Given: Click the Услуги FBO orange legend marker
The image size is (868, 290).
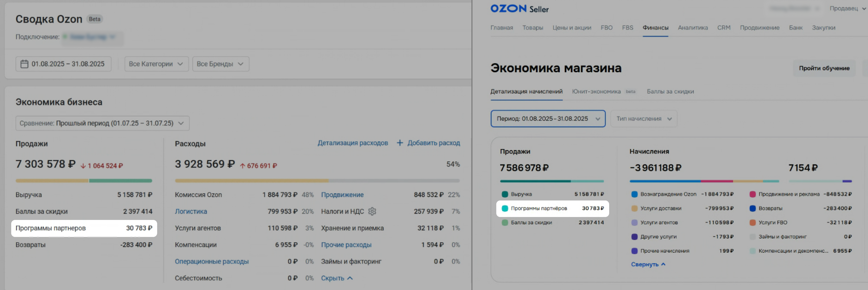Looking at the screenshot, I should tap(752, 222).
